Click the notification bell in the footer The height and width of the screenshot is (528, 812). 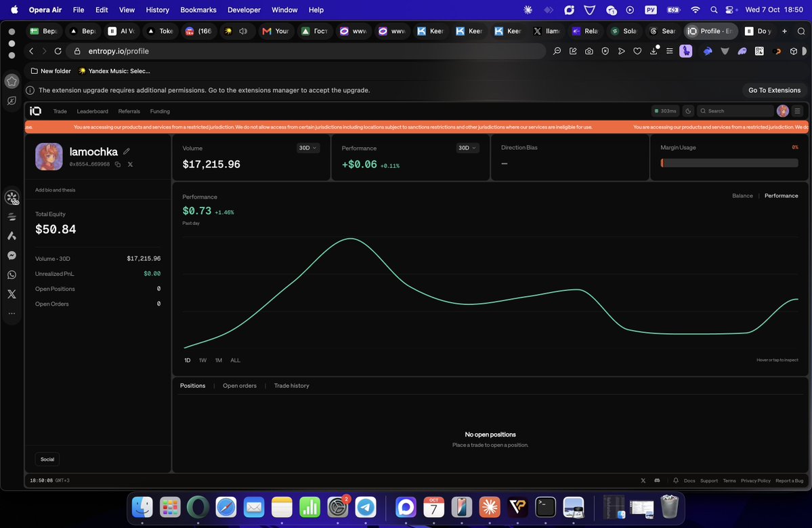[x=676, y=481]
